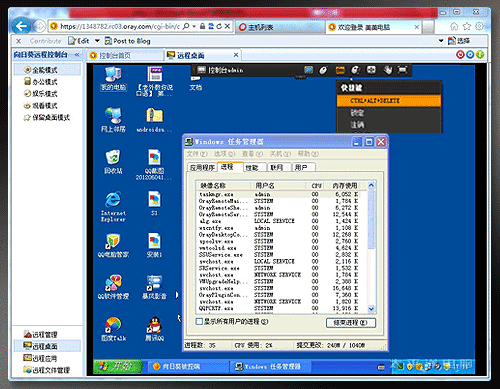500x389 pixels.
Task: Click the process list vertical scrollbar down arrow
Action: (371, 309)
